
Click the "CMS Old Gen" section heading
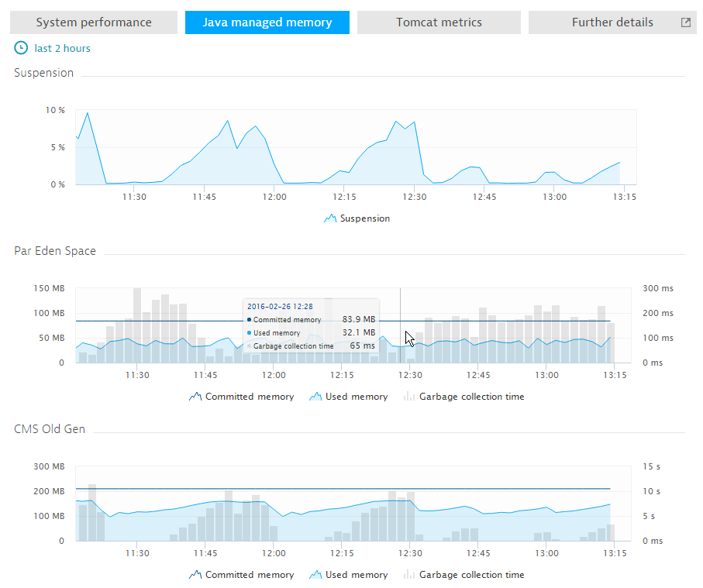(x=50, y=429)
